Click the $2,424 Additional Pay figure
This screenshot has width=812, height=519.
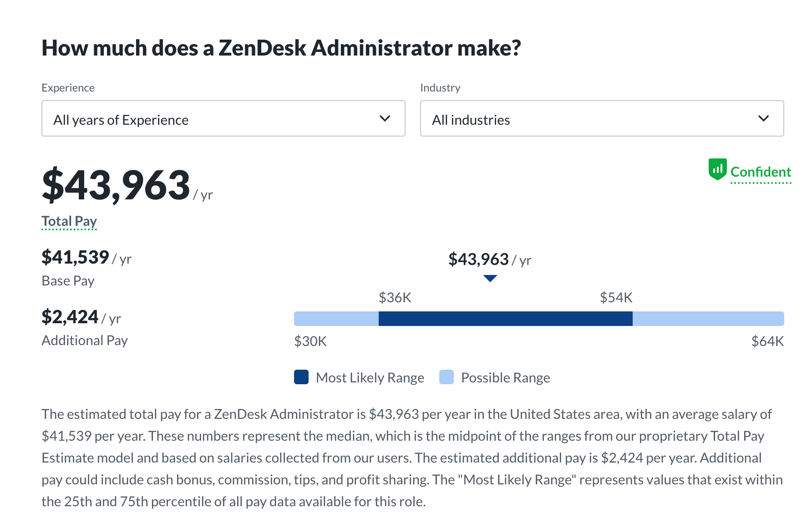pyautogui.click(x=70, y=317)
